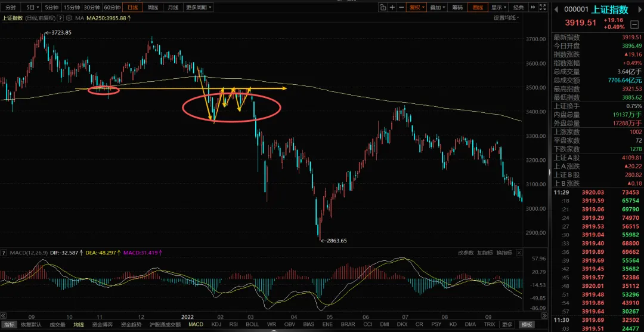Show more toolbar items via double-arrow icon
Screen dimensions: 644x332
533,7
